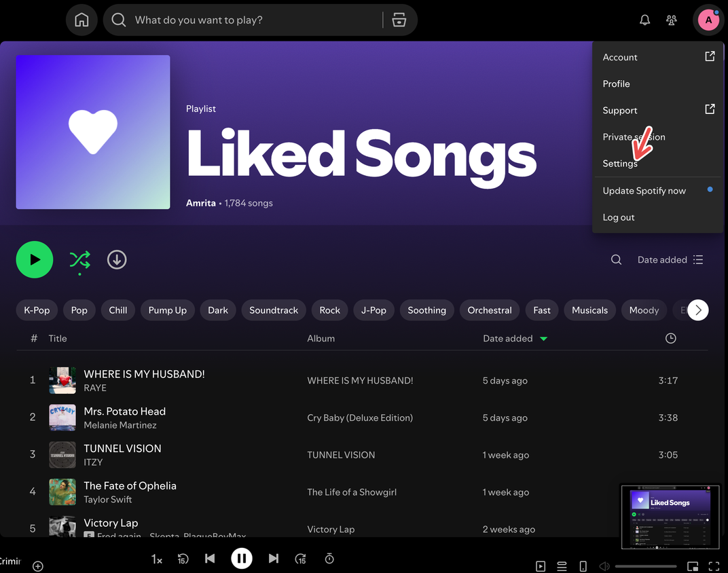The height and width of the screenshot is (573, 728).
Task: Filter by Fast chip
Action: pyautogui.click(x=542, y=310)
